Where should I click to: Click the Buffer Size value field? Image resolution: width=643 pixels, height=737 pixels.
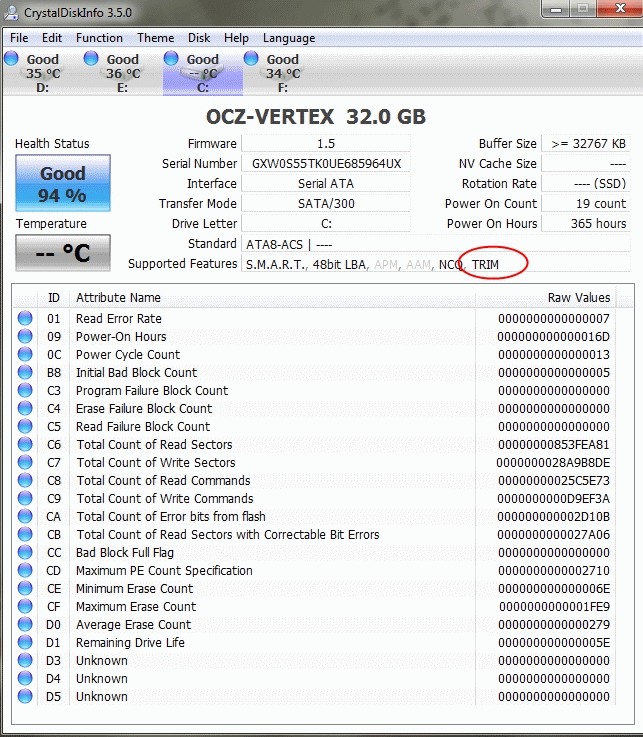[586, 143]
